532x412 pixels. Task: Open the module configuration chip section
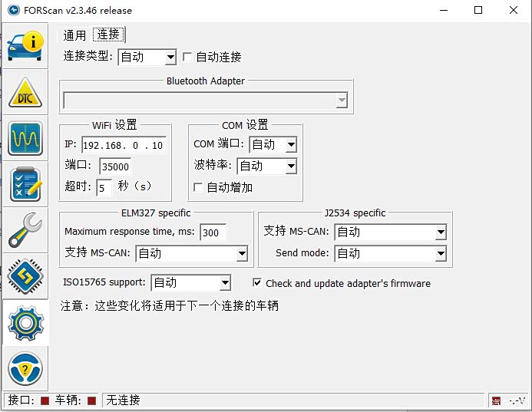point(25,277)
